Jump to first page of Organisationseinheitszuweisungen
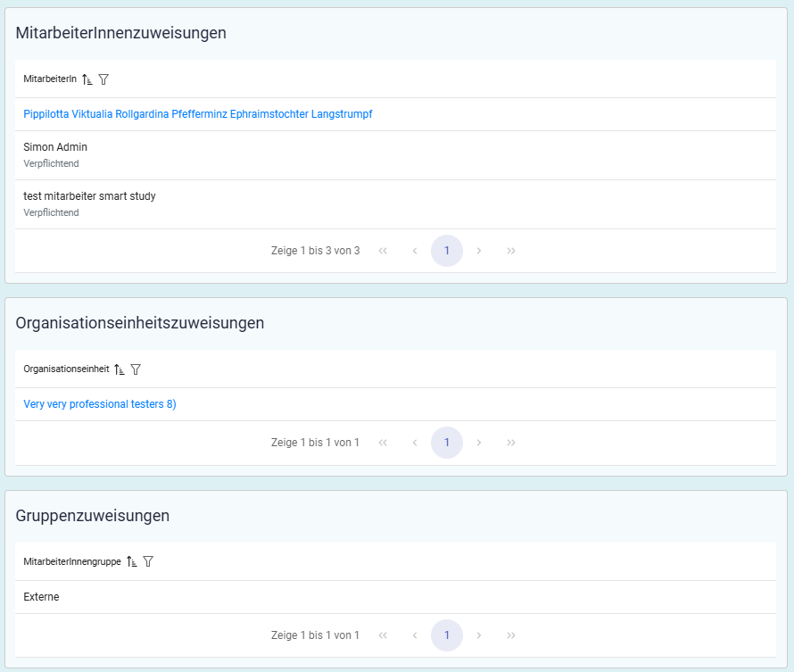The width and height of the screenshot is (794, 672). click(x=383, y=443)
